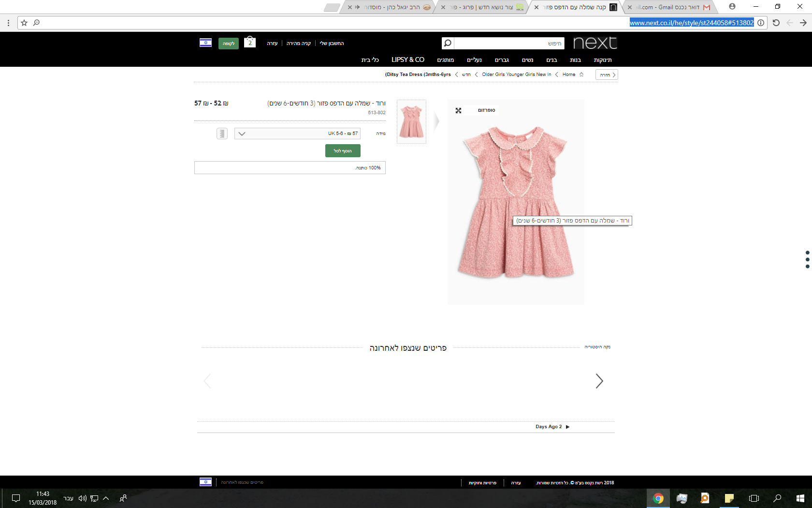
Task: Show hidden system tray icons chevron
Action: 106,498
